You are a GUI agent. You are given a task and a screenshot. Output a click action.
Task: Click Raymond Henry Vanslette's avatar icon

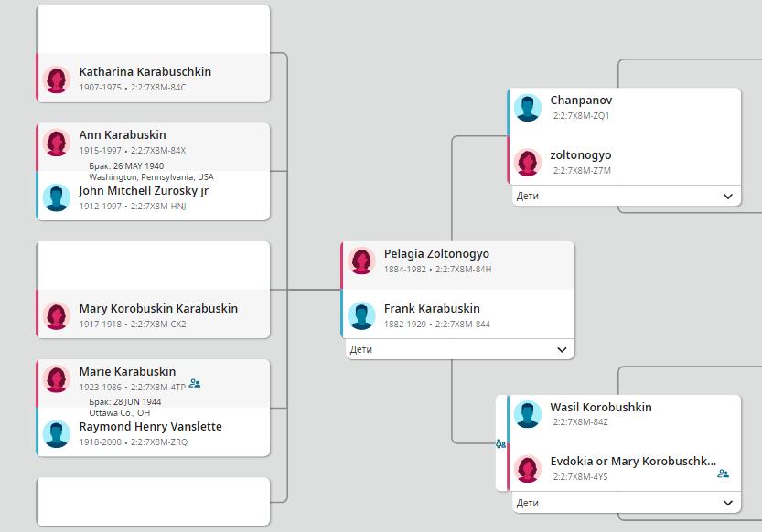click(57, 433)
